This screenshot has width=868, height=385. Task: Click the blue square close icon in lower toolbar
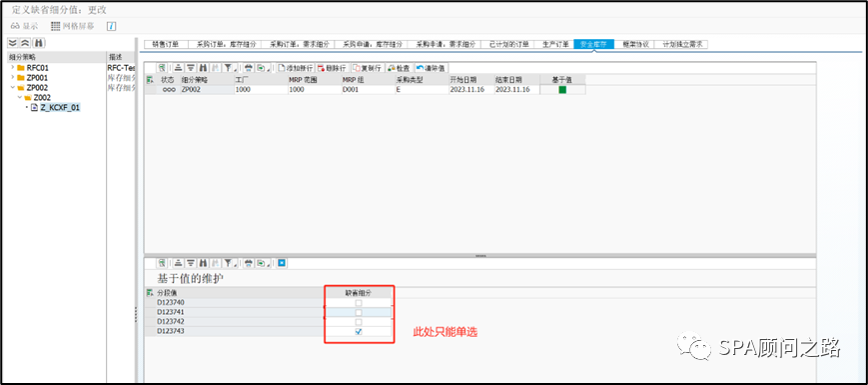(282, 263)
